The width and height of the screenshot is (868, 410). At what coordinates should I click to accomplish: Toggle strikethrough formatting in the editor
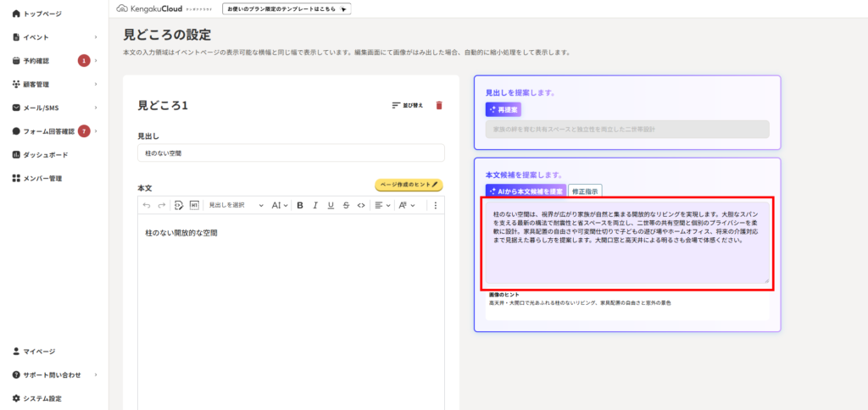tap(346, 205)
